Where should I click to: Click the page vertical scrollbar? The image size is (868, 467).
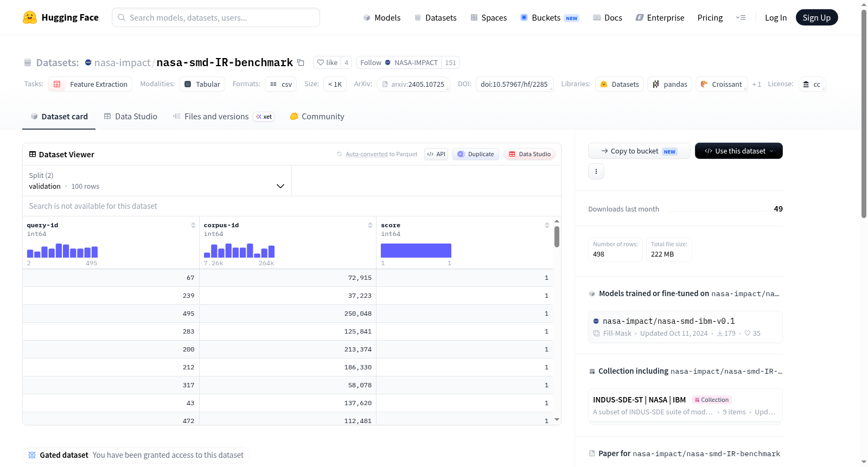pyautogui.click(x=864, y=114)
